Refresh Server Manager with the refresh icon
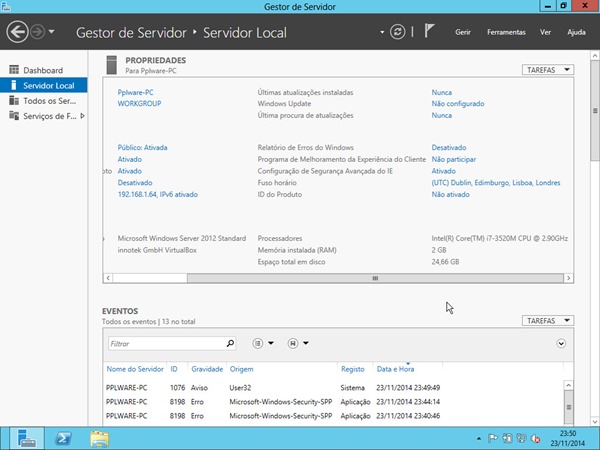This screenshot has width=600, height=450. coord(398,32)
